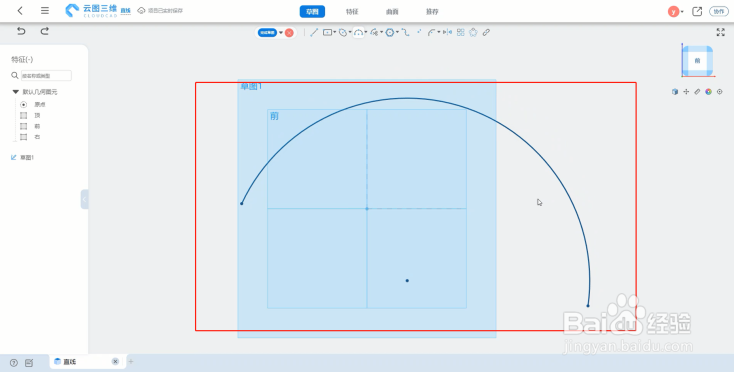Click the feature search magnifier icon
Screen dimensions: 734x372
15,75
